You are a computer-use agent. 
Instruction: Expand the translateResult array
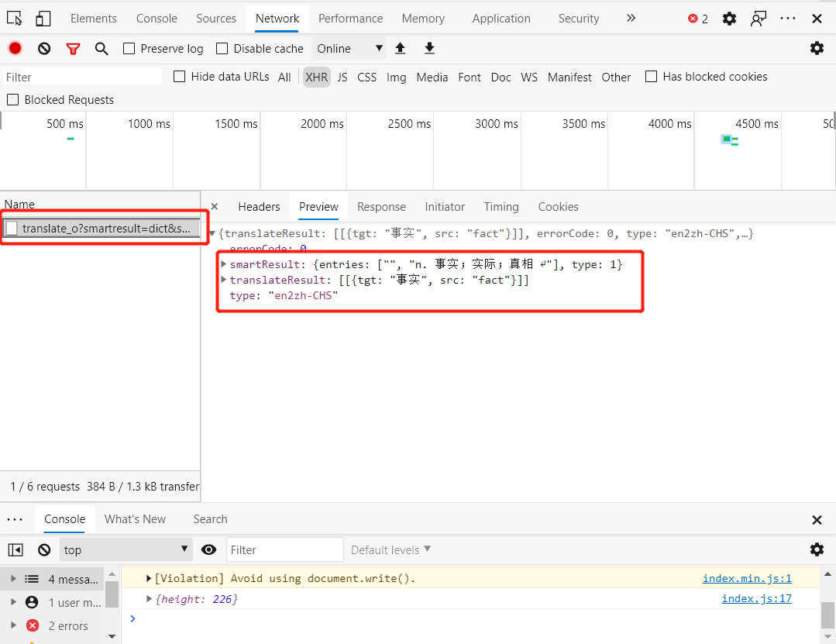[224, 279]
